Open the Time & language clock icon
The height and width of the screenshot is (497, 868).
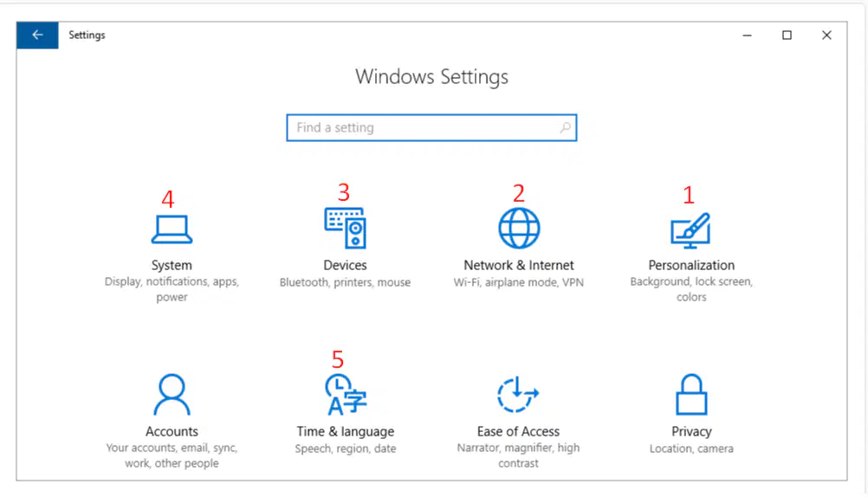pos(346,395)
